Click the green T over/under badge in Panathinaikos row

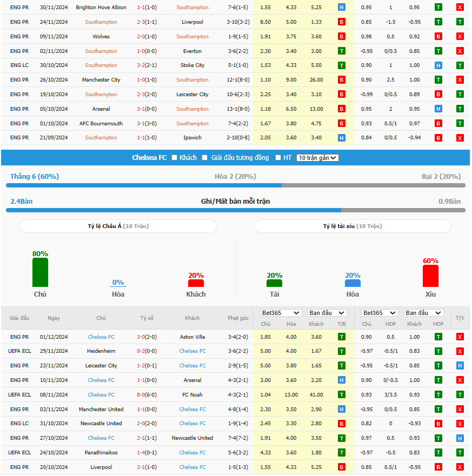(460, 453)
